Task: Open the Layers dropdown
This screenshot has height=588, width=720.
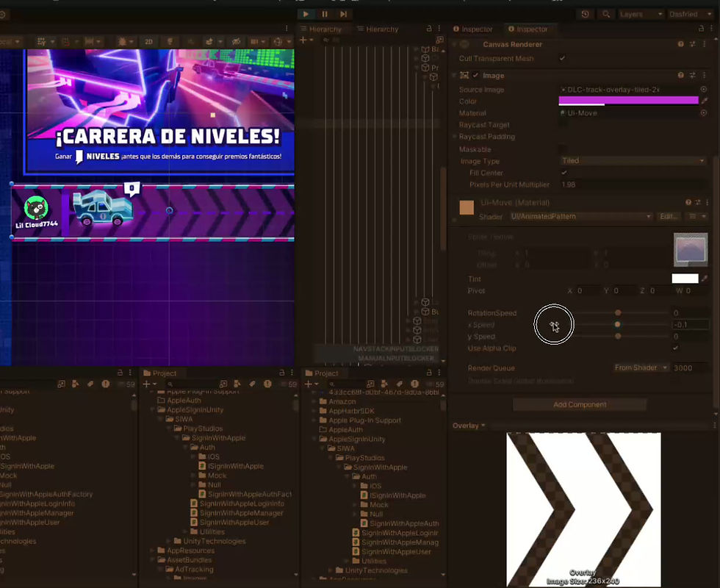Action: point(641,14)
